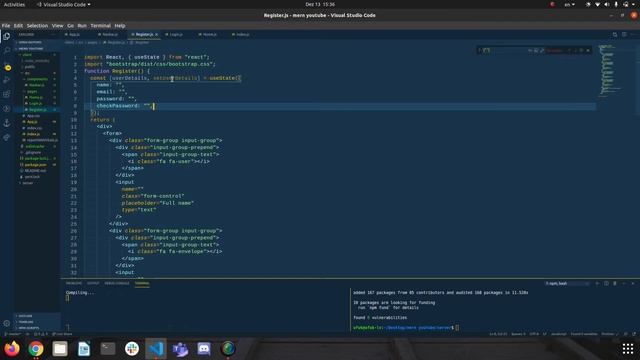Toggle Match Case in find widget
The height and width of the screenshot is (360, 640).
pyautogui.click(x=530, y=51)
